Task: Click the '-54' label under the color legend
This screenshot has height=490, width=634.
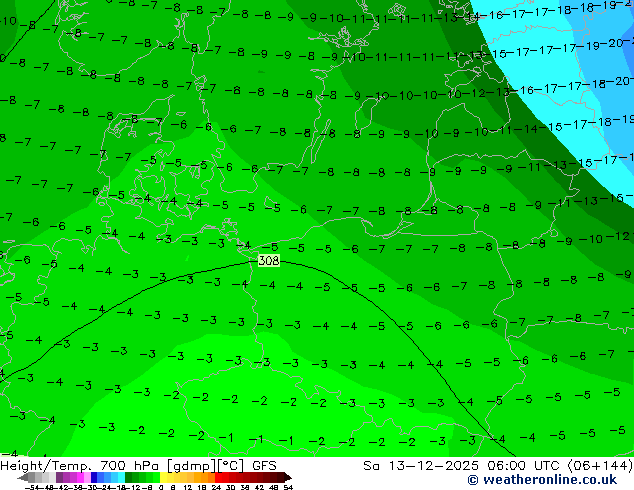Action: point(32,487)
